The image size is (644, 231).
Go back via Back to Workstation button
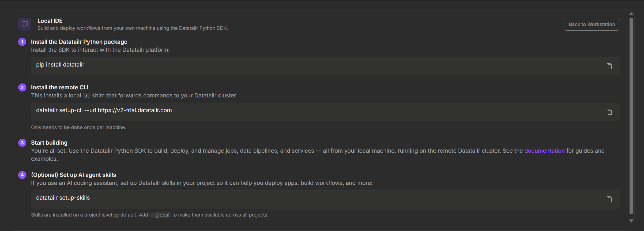(x=592, y=24)
